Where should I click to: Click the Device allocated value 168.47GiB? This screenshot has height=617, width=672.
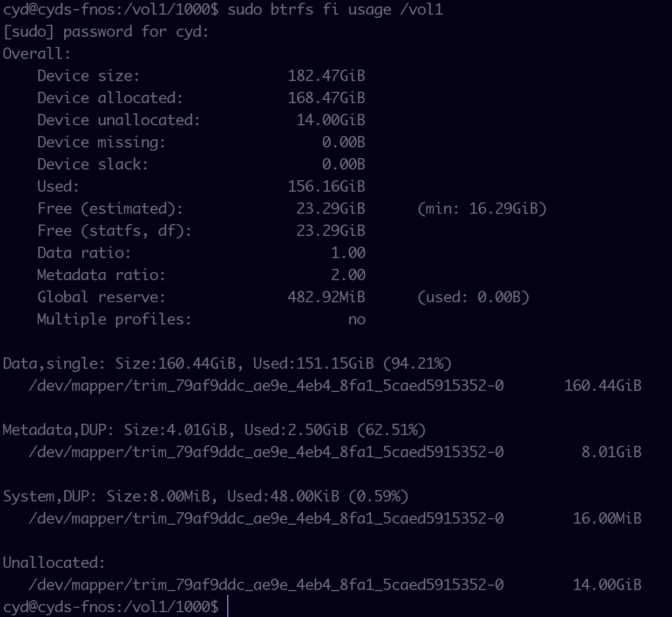327,98
